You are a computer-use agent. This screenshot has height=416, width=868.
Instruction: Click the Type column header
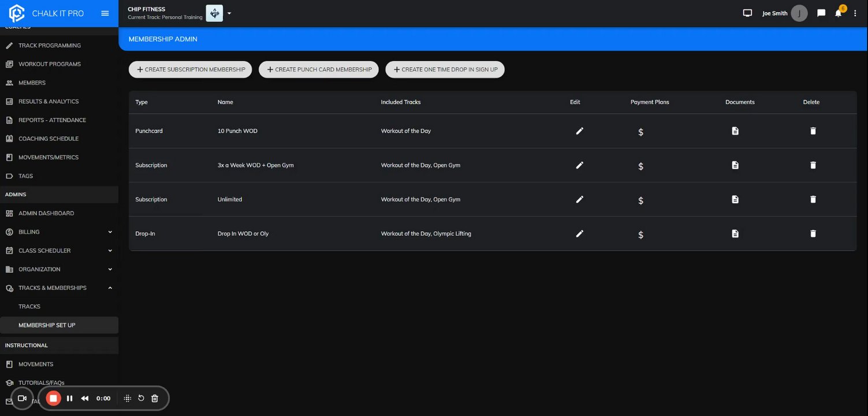point(141,102)
